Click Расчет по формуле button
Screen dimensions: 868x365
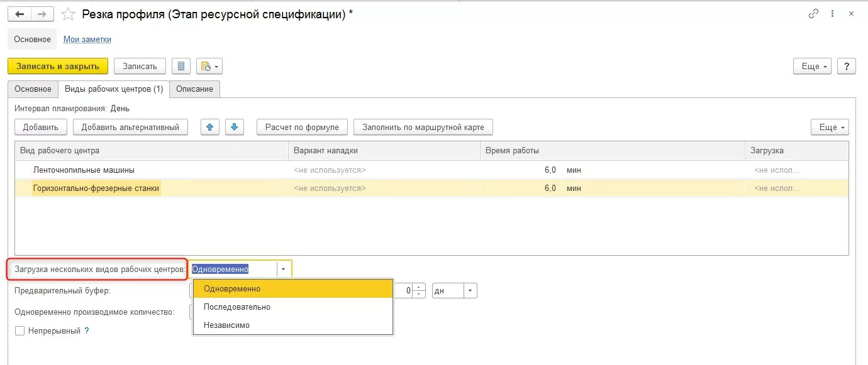coord(302,127)
